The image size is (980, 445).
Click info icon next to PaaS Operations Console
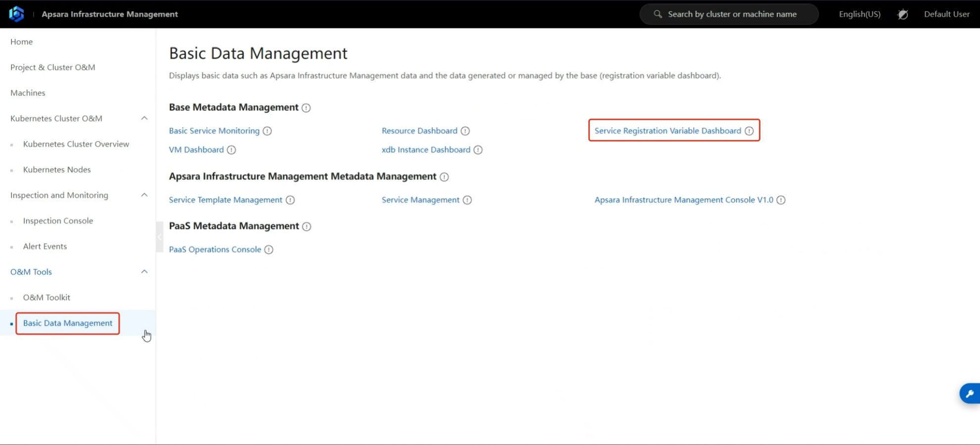[268, 250]
